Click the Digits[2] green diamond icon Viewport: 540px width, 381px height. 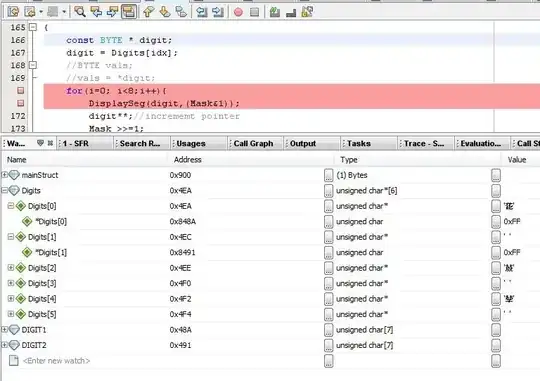[21, 268]
